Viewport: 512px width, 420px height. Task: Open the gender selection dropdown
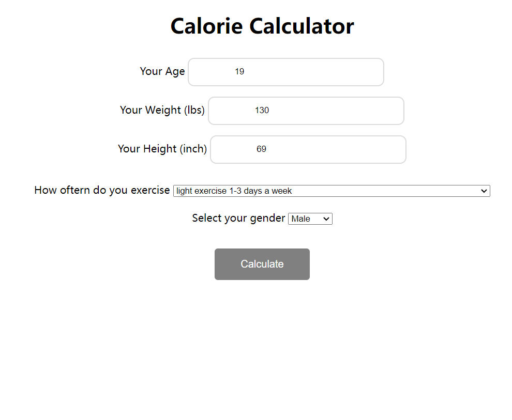(x=310, y=219)
